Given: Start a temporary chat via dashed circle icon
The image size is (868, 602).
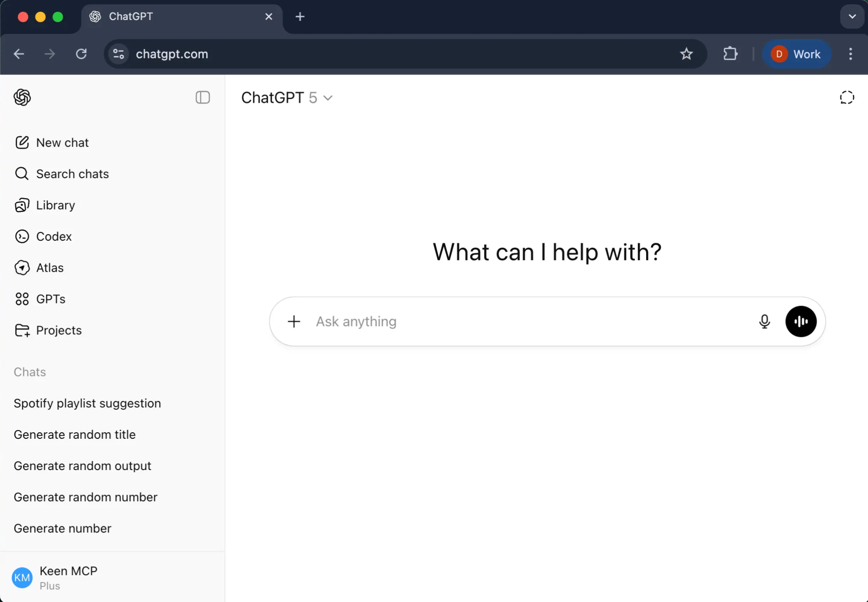Looking at the screenshot, I should 847,98.
